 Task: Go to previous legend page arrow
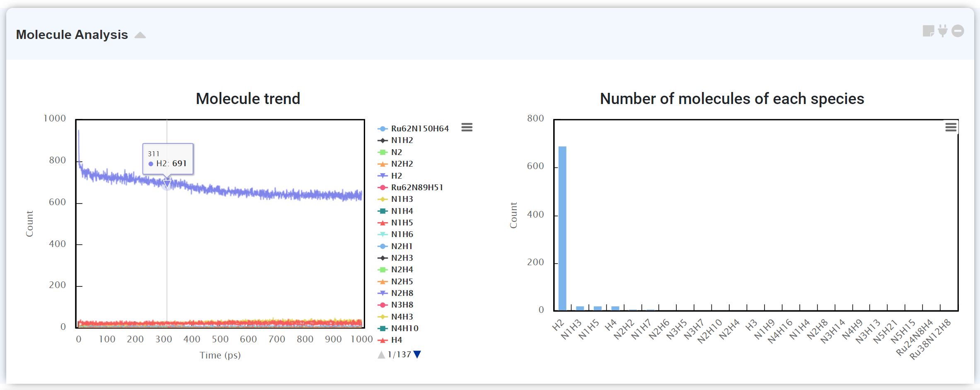(381, 355)
